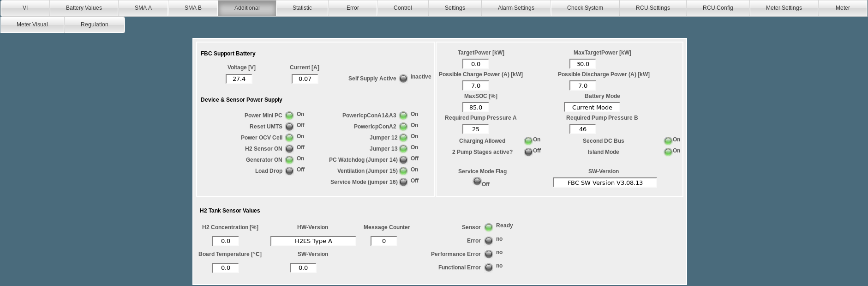Click the Possible Discharge Power field

pyautogui.click(x=583, y=86)
